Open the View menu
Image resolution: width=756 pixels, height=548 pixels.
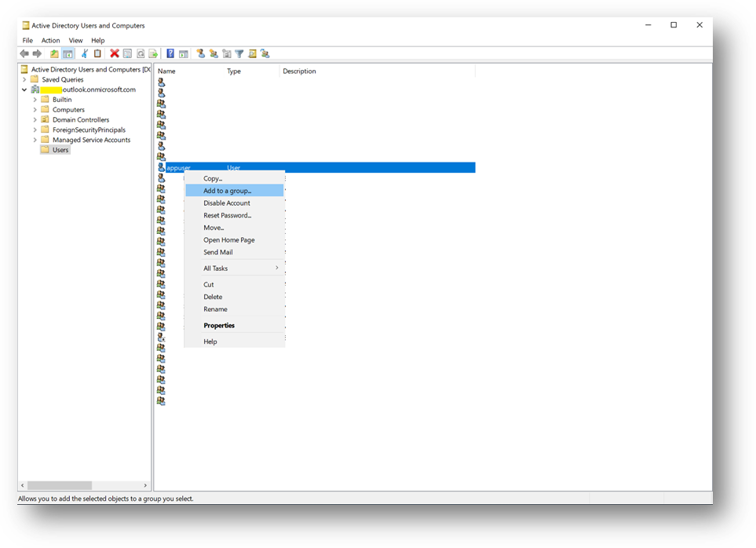[75, 41]
